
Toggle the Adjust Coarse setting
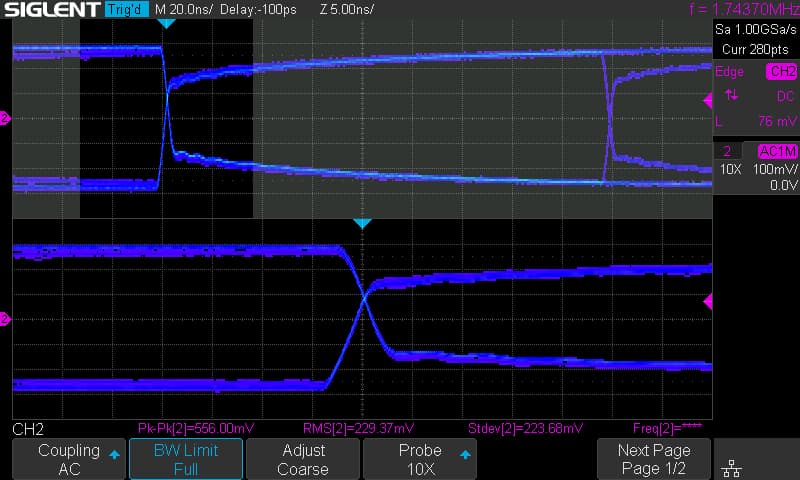pyautogui.click(x=303, y=459)
